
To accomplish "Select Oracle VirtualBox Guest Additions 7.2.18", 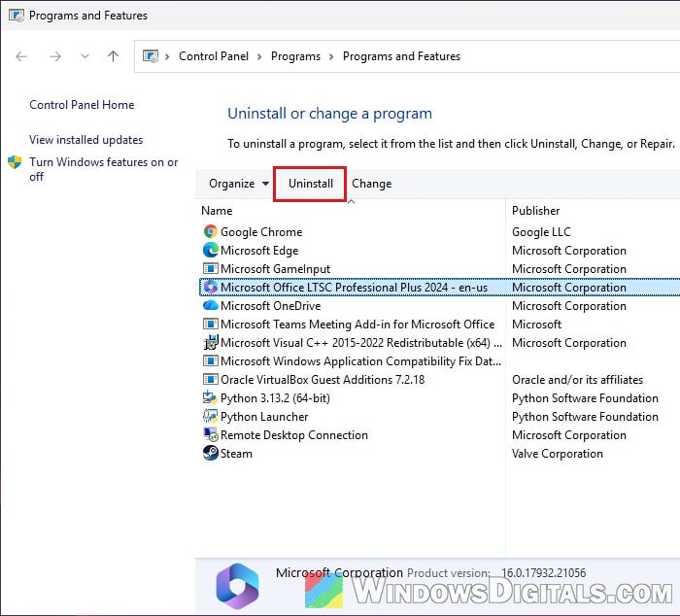I will pyautogui.click(x=323, y=380).
